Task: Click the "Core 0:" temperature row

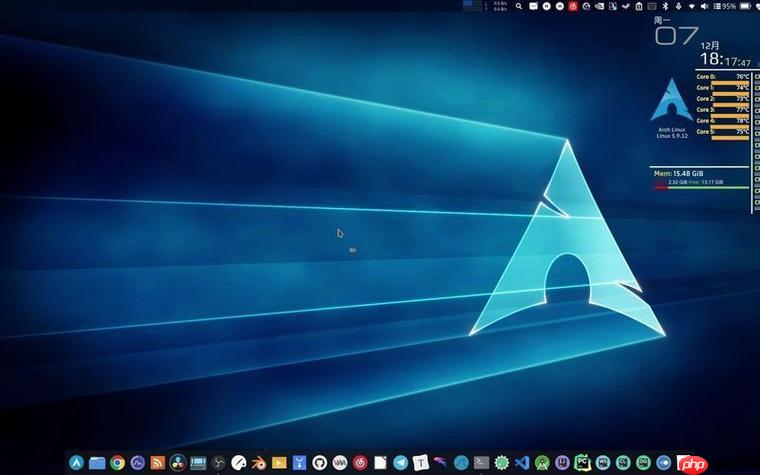Action: 723,77
